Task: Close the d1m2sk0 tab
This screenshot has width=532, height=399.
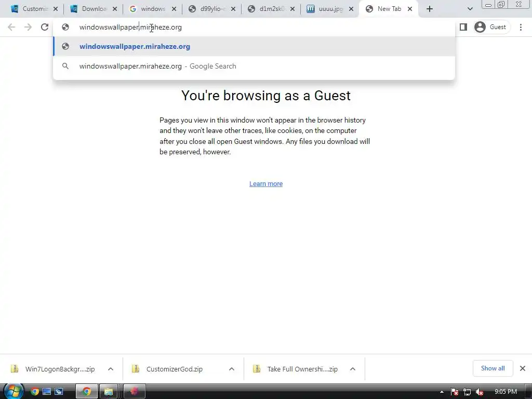Action: tap(292, 9)
